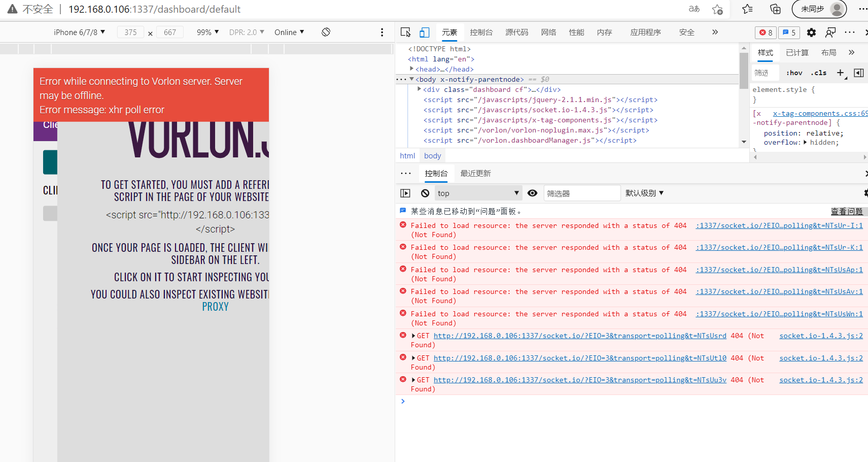The width and height of the screenshot is (868, 462).
Task: Open Online throttling dropdown
Action: (x=289, y=32)
